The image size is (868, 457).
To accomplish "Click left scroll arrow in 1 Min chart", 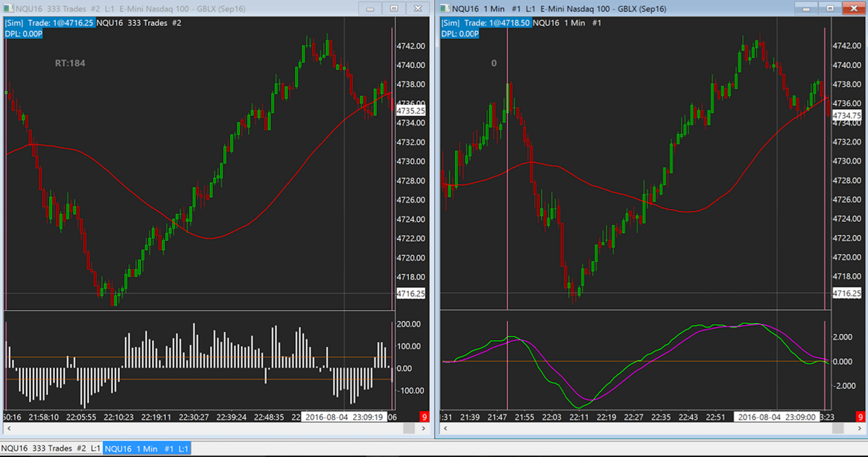I will point(445,429).
